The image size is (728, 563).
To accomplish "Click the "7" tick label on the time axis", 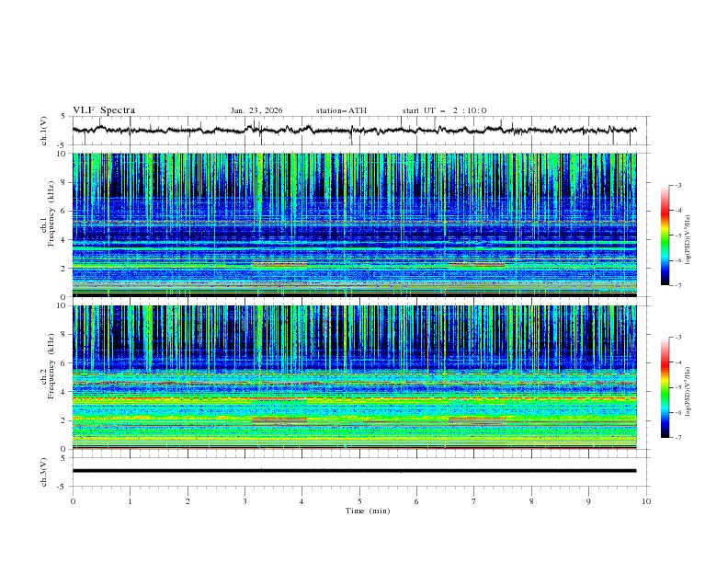I will tap(473, 501).
